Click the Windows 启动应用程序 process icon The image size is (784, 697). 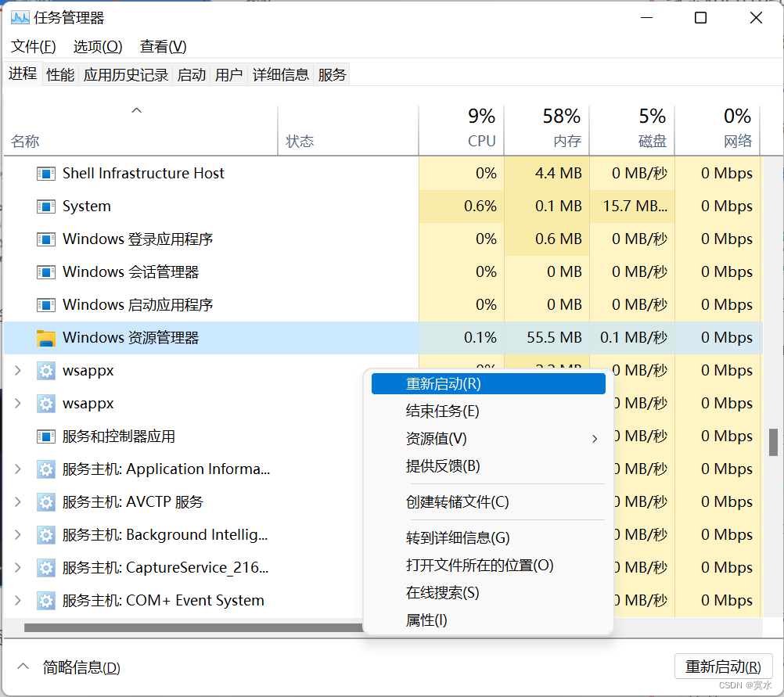46,305
